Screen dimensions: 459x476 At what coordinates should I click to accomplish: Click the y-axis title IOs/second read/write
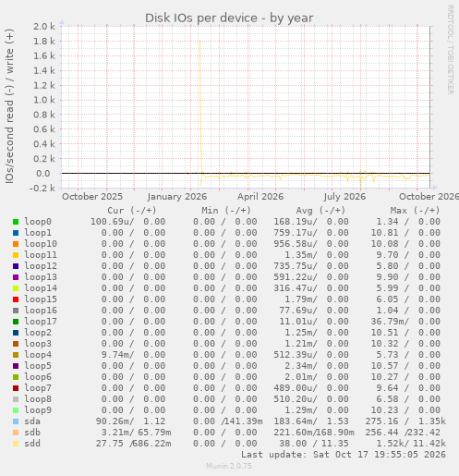[9, 106]
